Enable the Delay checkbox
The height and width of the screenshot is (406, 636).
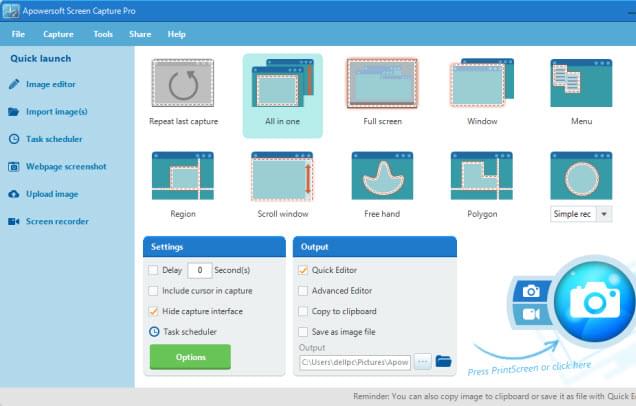tap(153, 270)
